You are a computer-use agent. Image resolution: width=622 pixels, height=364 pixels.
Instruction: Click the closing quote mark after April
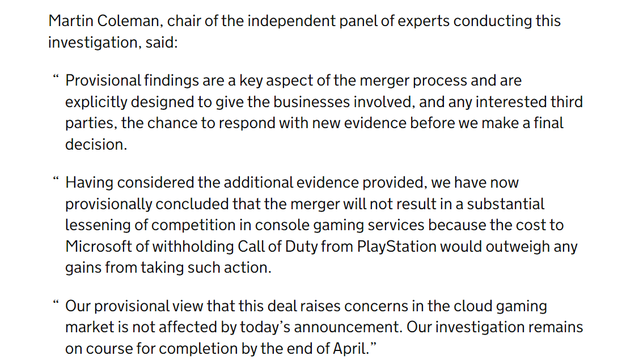pyautogui.click(x=373, y=345)
